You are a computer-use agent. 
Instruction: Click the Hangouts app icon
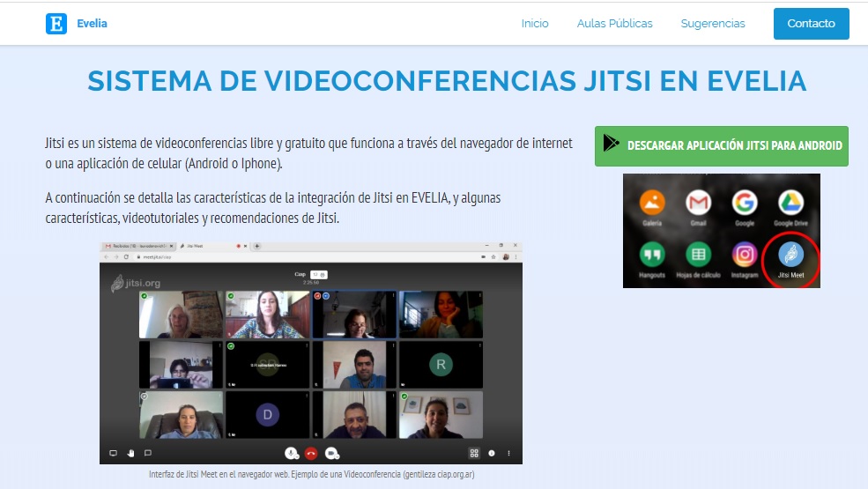point(652,255)
